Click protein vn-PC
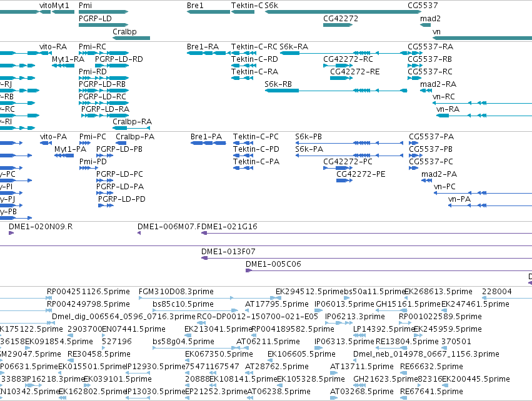Viewport: 532px width, 401px height. (x=444, y=187)
